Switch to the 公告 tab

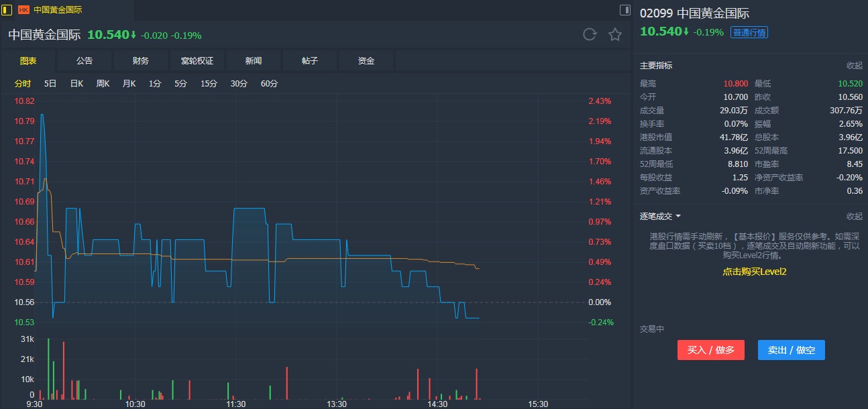(x=85, y=61)
